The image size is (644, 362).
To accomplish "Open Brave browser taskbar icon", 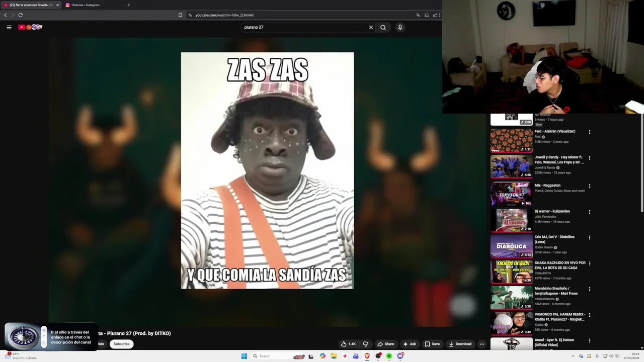I will pos(367,356).
